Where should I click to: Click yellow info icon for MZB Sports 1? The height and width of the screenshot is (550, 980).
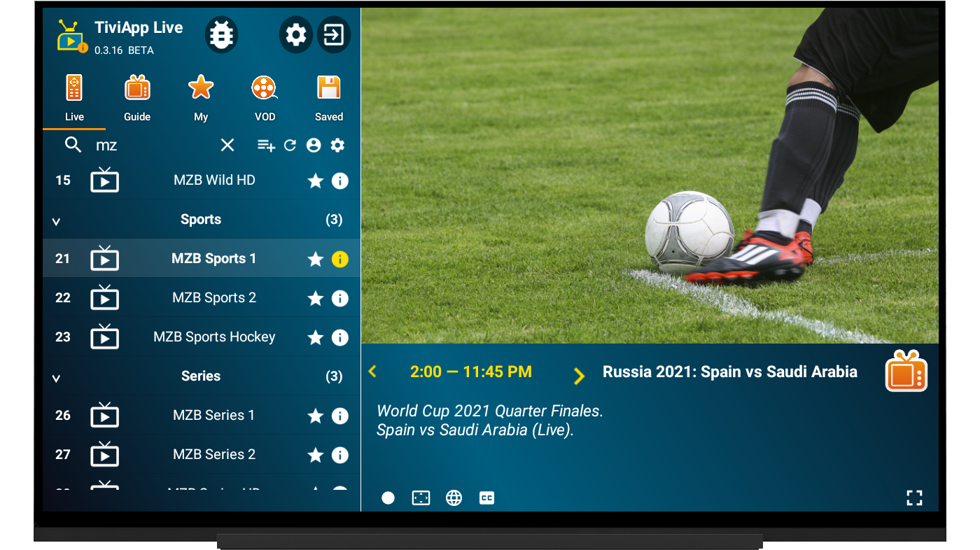(x=339, y=260)
